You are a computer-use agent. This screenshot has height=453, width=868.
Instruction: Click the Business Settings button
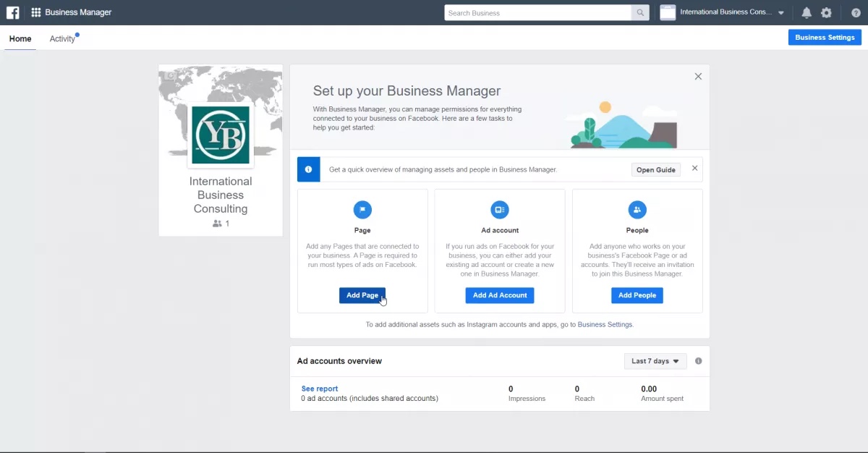pyautogui.click(x=825, y=38)
